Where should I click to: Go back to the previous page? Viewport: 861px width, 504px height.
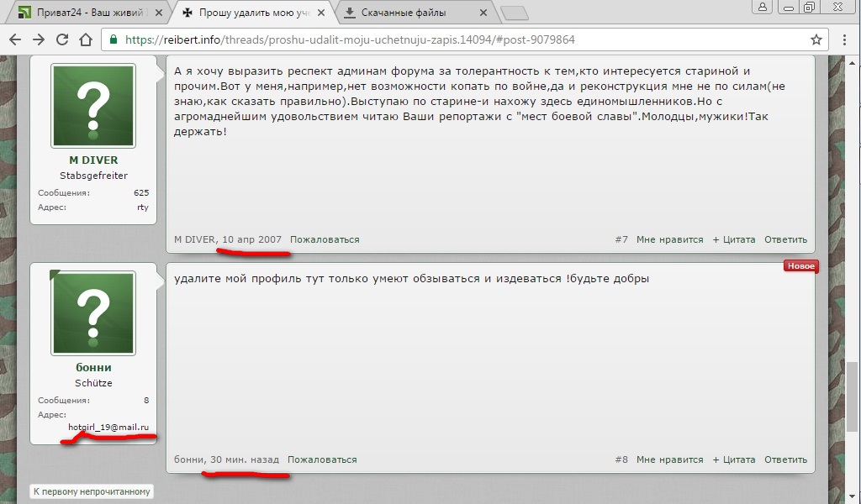click(x=15, y=39)
